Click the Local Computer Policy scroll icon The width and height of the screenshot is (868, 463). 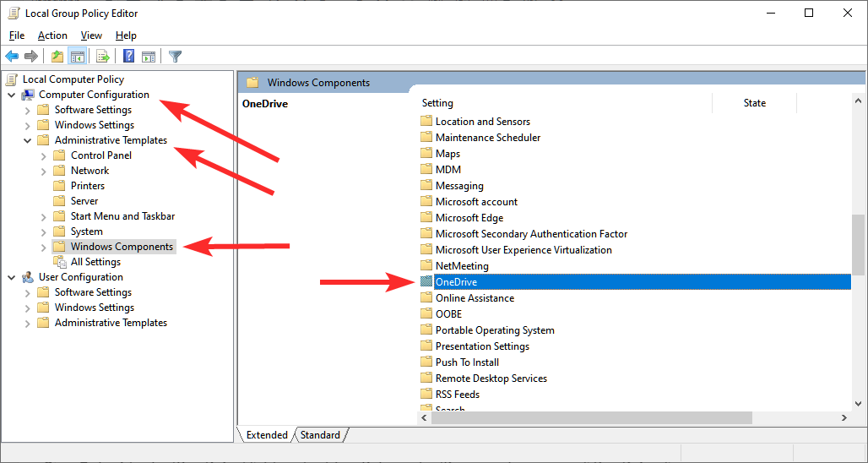tap(12, 79)
